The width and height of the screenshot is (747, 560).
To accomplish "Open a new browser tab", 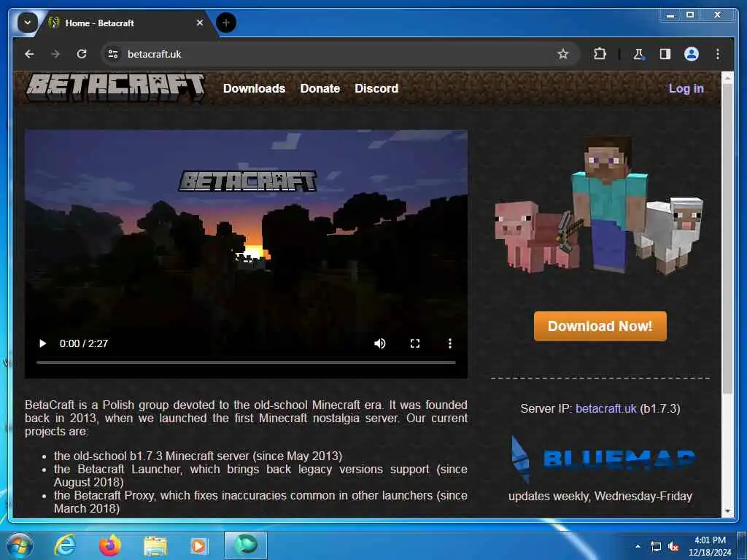I will coord(226,23).
